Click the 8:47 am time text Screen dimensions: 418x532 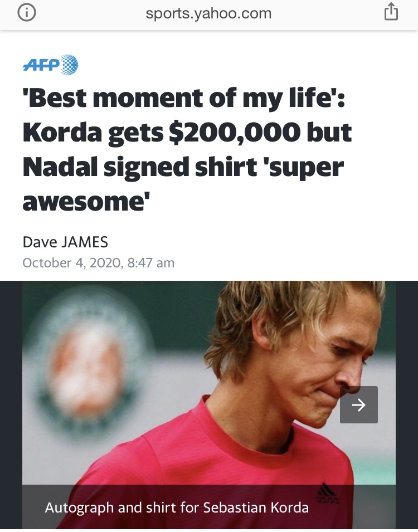(151, 263)
